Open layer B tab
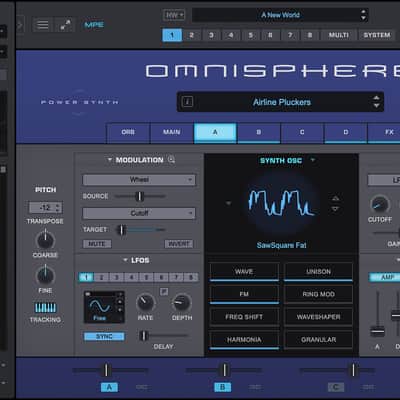This screenshot has height=400, width=400. (x=259, y=132)
